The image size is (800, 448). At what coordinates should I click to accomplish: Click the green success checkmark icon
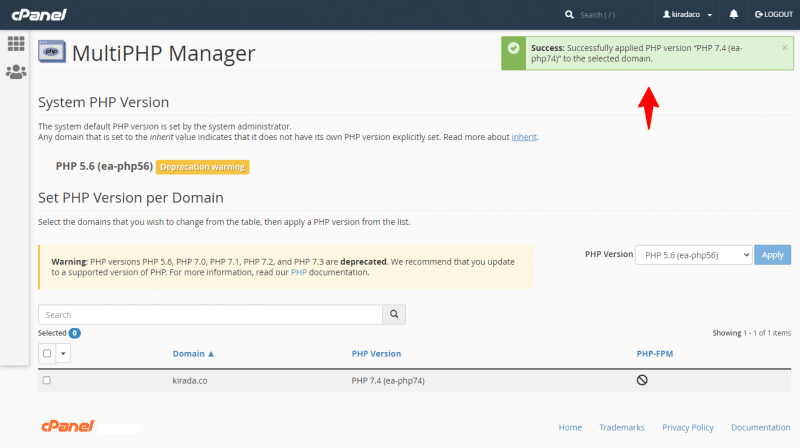pos(513,48)
